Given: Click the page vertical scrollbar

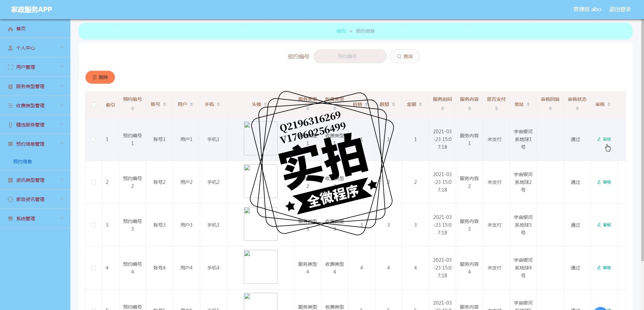Looking at the screenshot, I should [x=642, y=140].
